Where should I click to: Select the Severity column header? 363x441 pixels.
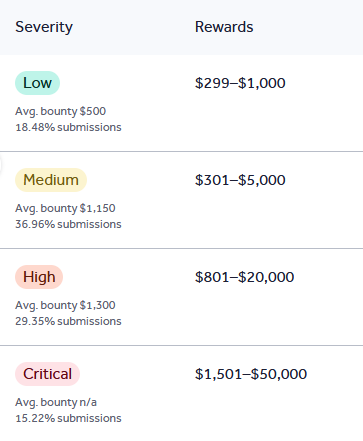[x=44, y=27]
